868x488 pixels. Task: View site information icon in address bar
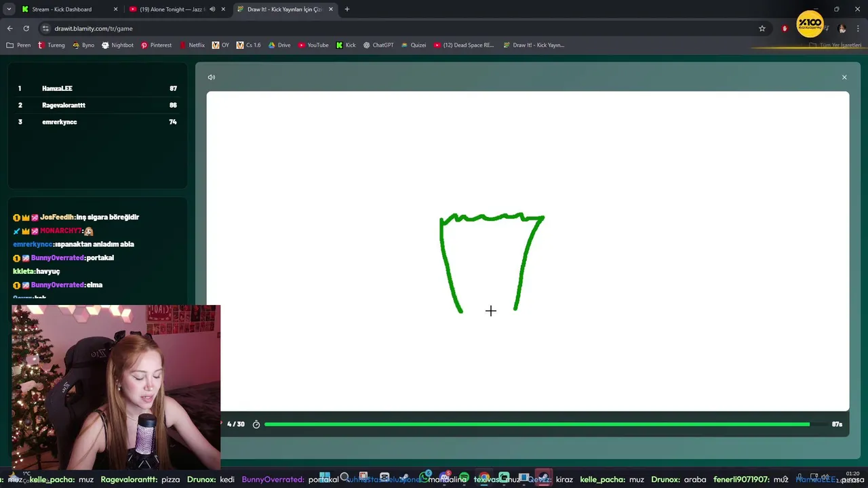point(45,28)
